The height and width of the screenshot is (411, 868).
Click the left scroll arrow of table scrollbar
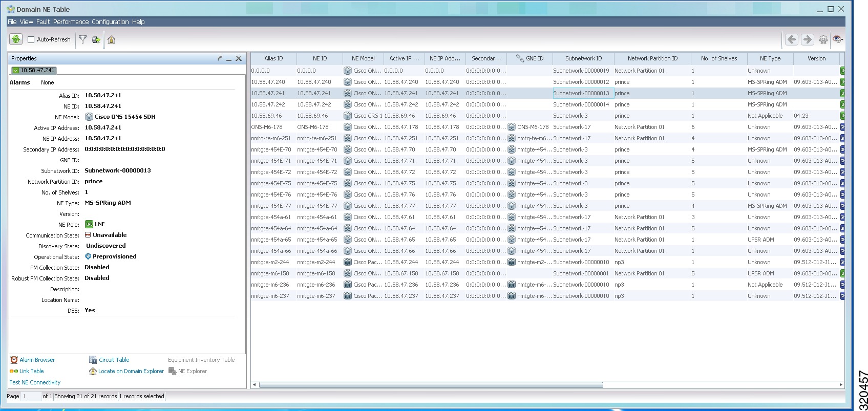pyautogui.click(x=255, y=384)
